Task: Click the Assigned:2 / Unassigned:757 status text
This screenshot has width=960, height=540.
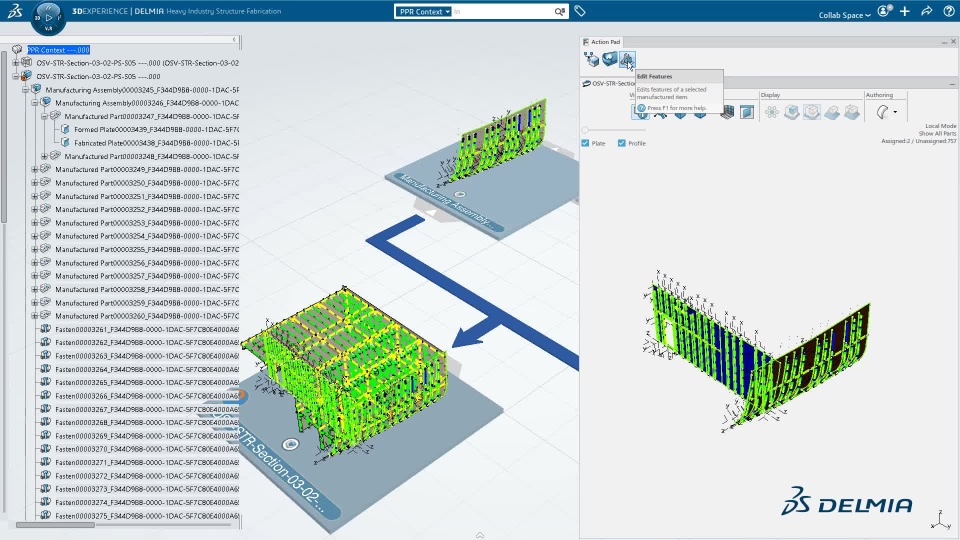Action: (x=918, y=141)
